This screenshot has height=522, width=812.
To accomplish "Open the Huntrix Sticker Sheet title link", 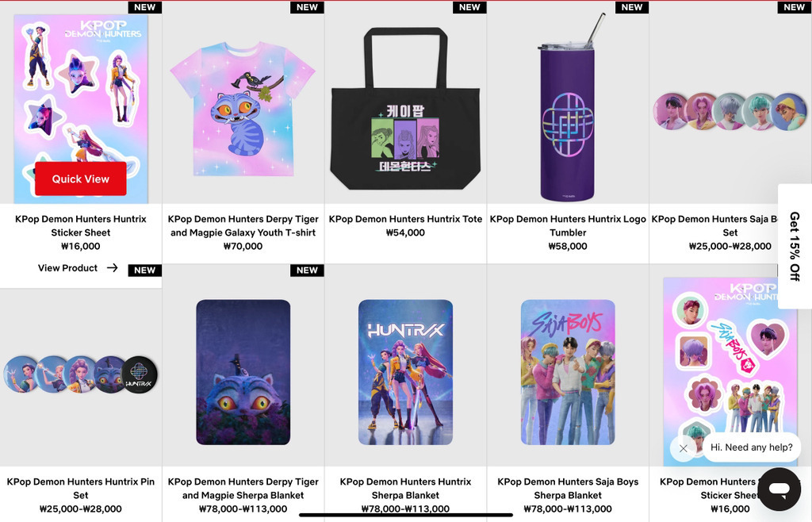I will (81, 226).
